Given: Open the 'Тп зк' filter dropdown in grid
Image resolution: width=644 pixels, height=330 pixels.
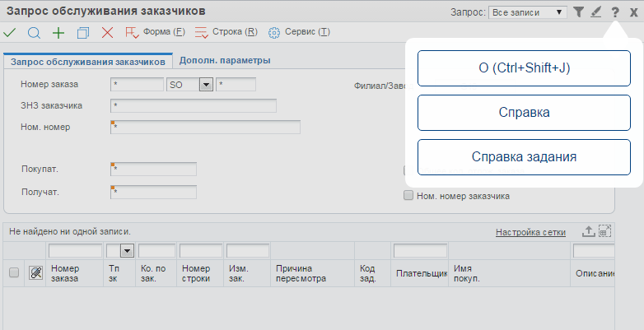Looking at the screenshot, I should coord(127,251).
